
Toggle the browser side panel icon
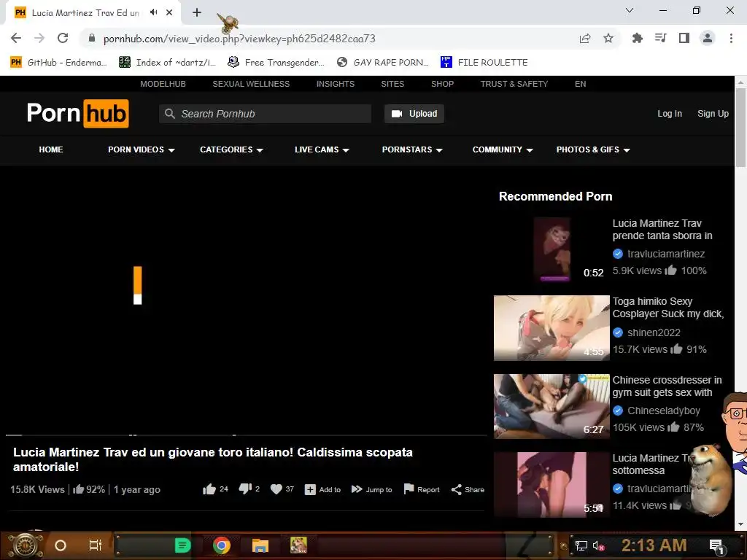pyautogui.click(x=684, y=38)
